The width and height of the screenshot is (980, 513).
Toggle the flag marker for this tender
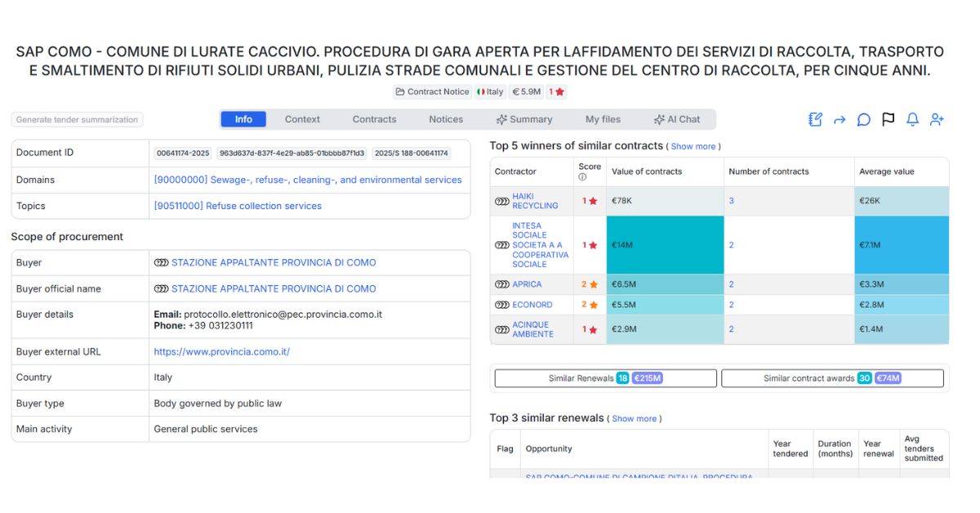888,119
